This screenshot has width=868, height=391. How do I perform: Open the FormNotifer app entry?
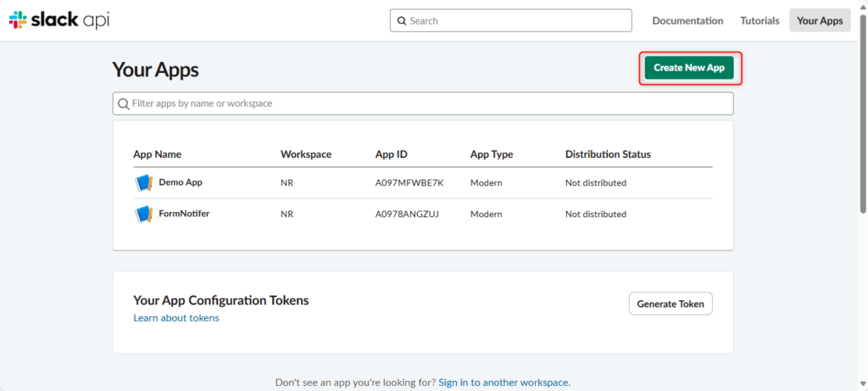pyautogui.click(x=184, y=213)
